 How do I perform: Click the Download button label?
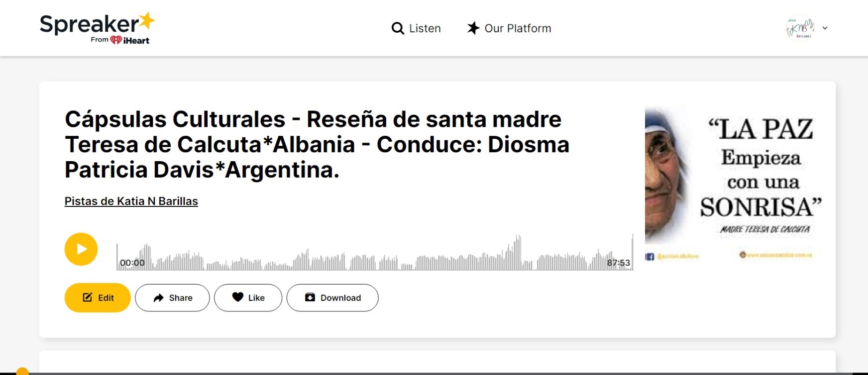[x=340, y=298]
